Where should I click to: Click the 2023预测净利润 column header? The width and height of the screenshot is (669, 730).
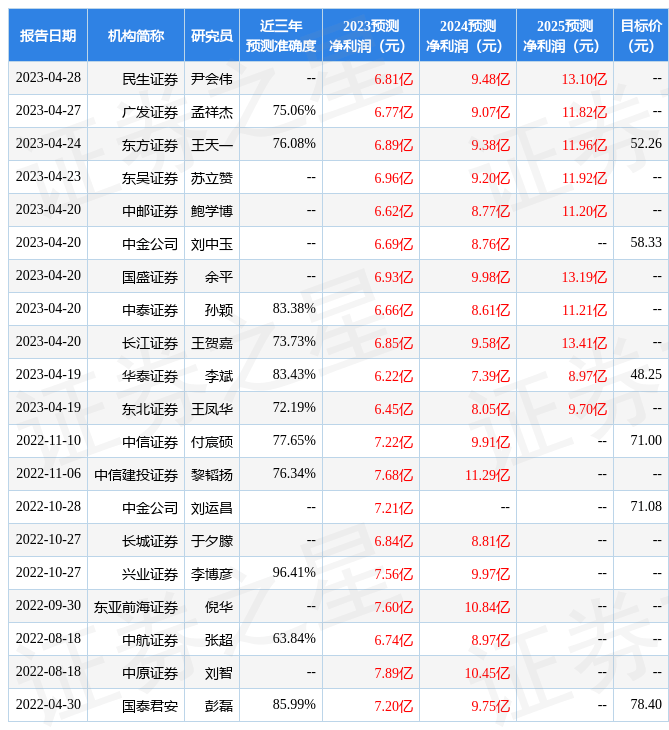point(371,35)
